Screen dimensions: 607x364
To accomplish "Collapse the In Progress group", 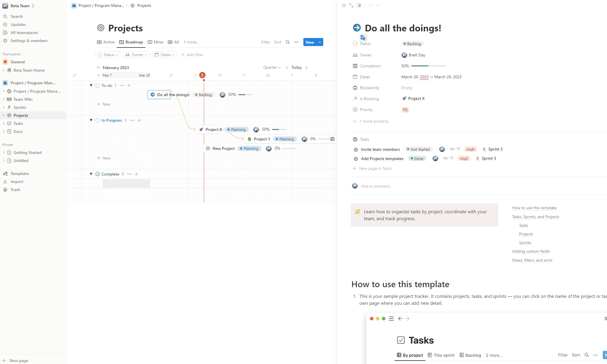I will pos(91,120).
